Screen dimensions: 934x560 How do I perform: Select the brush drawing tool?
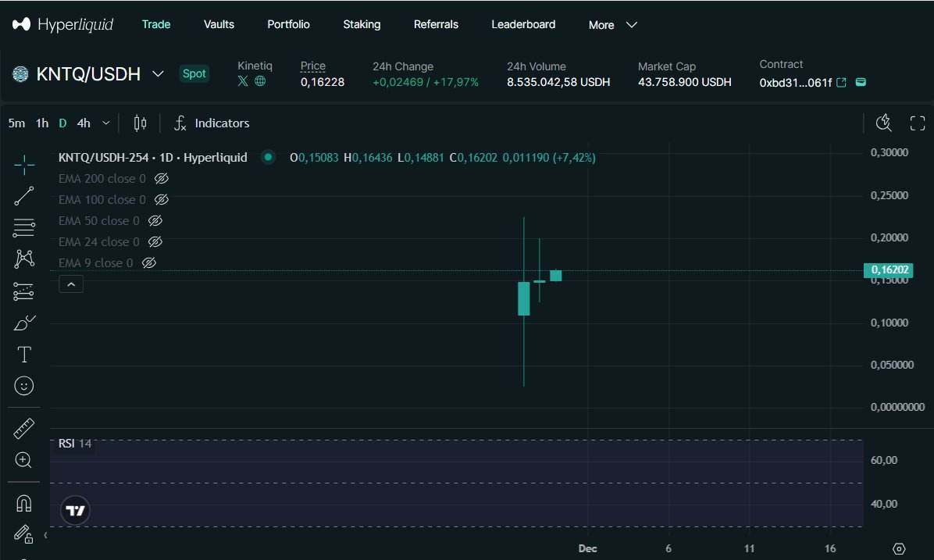24,323
